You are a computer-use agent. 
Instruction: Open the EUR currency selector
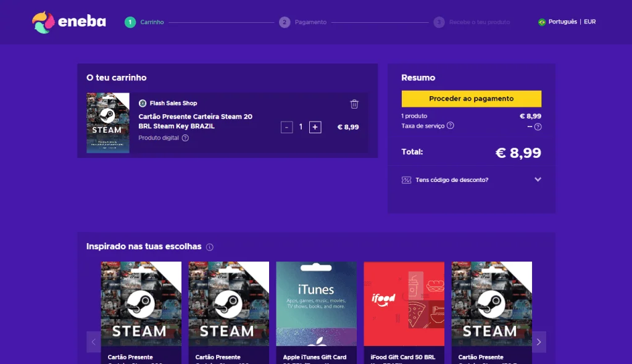point(589,21)
